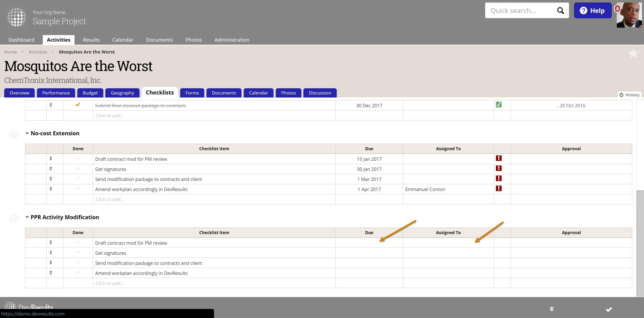This screenshot has width=644, height=318.
Task: Uncheck done for Submit final closeout package
Action: tap(78, 105)
